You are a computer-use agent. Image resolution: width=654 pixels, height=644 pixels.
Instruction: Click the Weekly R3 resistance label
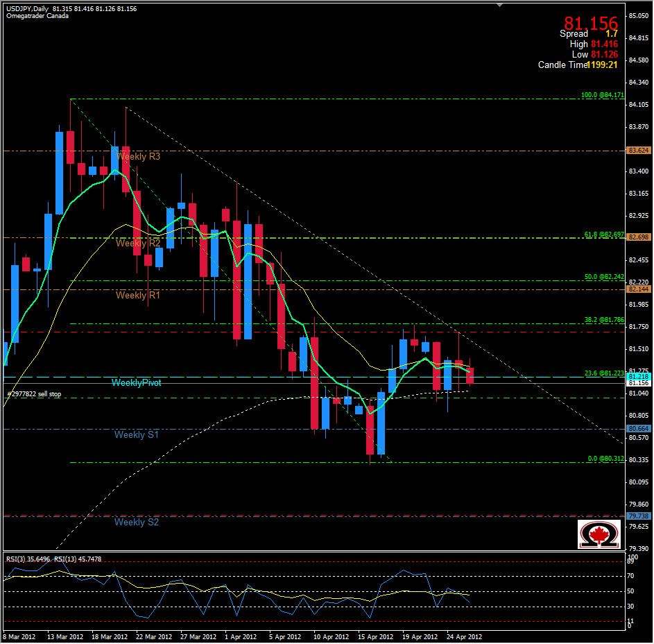pos(137,157)
